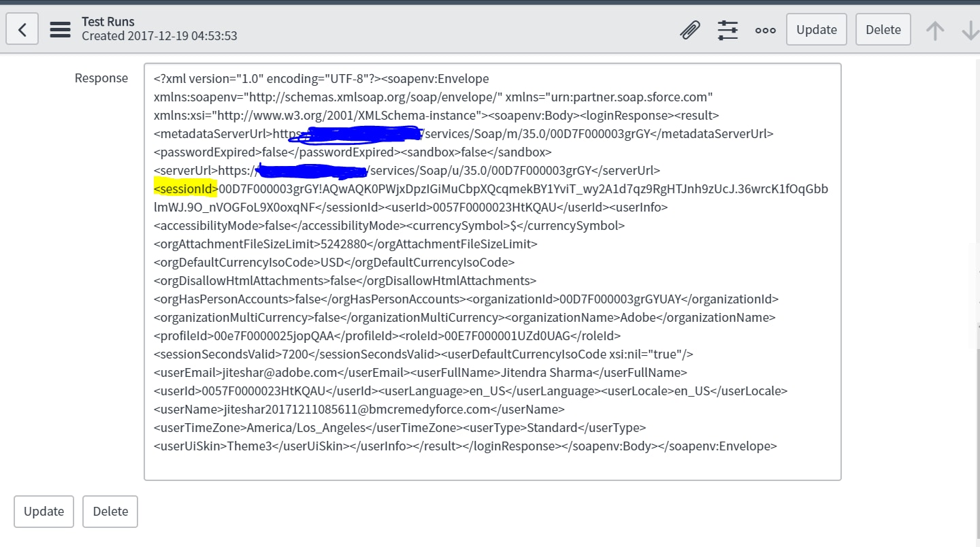Click the Created 2017-12-19 04:53:53 timestamp
This screenshot has height=547, width=980.
[x=159, y=36]
